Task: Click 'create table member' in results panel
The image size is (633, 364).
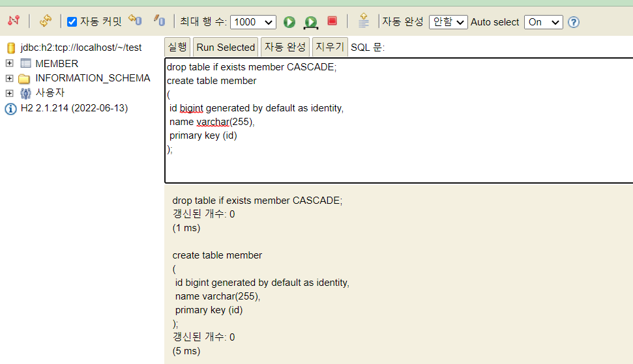Action: (x=217, y=255)
